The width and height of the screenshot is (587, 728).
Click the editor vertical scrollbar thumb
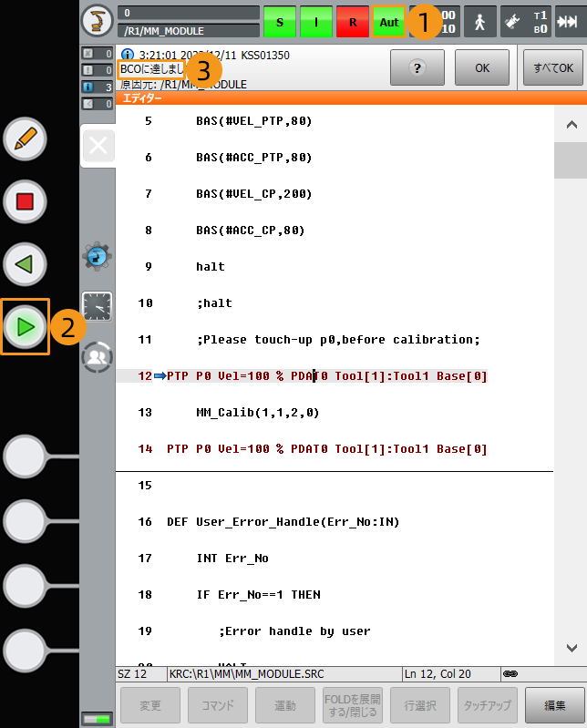571,160
